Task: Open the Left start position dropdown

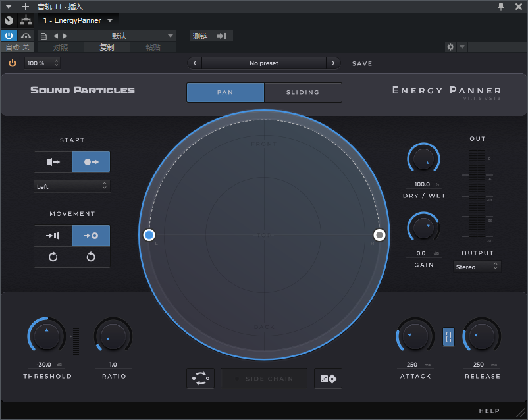Action: coord(72,186)
